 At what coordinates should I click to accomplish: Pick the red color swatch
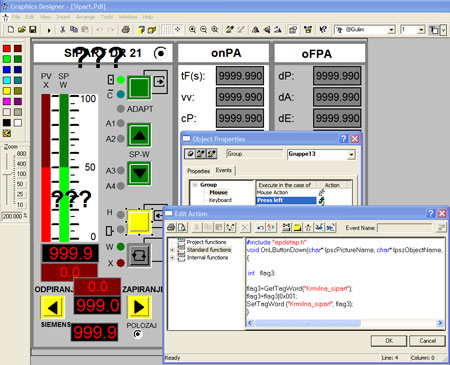[x=7, y=48]
